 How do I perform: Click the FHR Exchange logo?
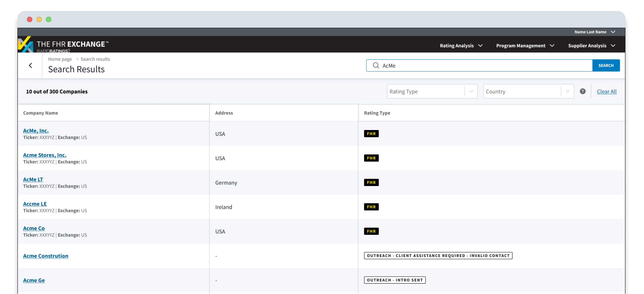point(63,45)
